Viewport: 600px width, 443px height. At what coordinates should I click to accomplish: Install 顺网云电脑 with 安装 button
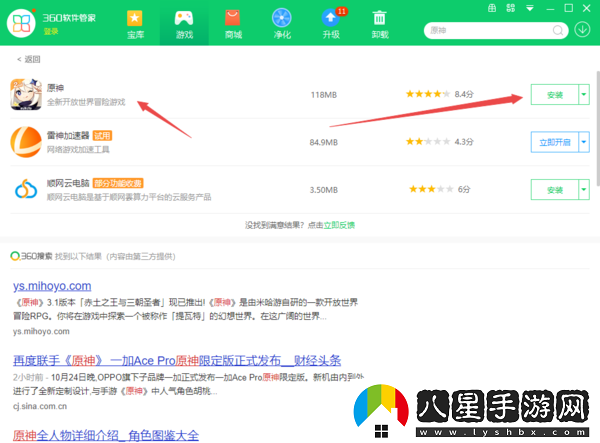point(554,190)
